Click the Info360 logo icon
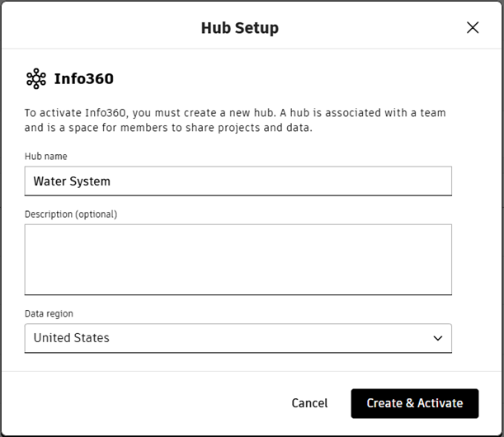 point(36,79)
